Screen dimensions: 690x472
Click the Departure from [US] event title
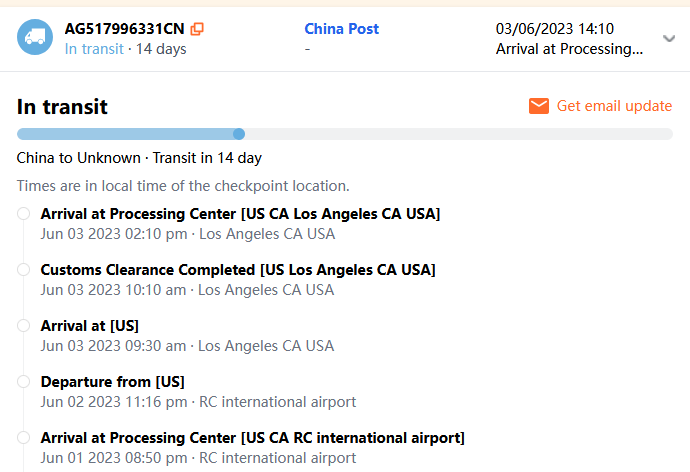[112, 382]
